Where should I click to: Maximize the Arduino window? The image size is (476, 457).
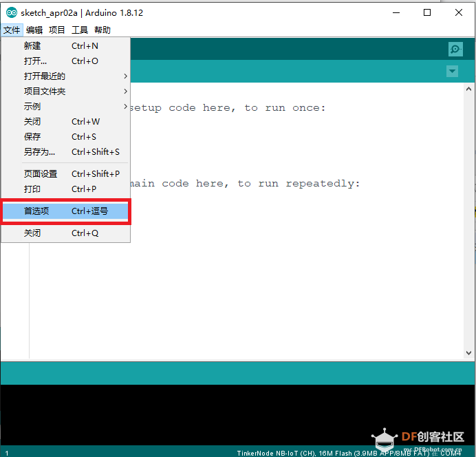point(427,13)
